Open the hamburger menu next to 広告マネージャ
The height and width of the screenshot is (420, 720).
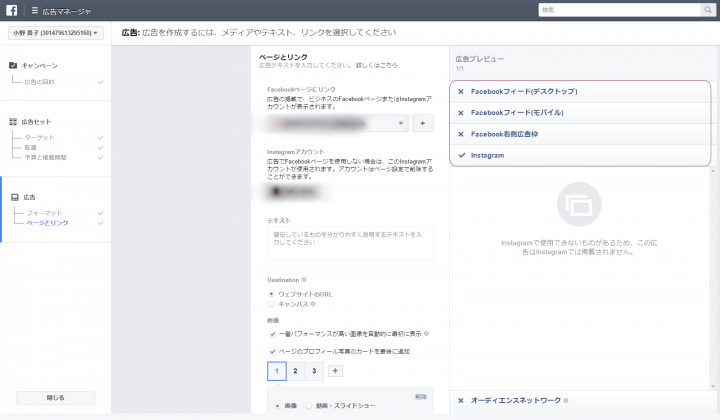[34, 10]
